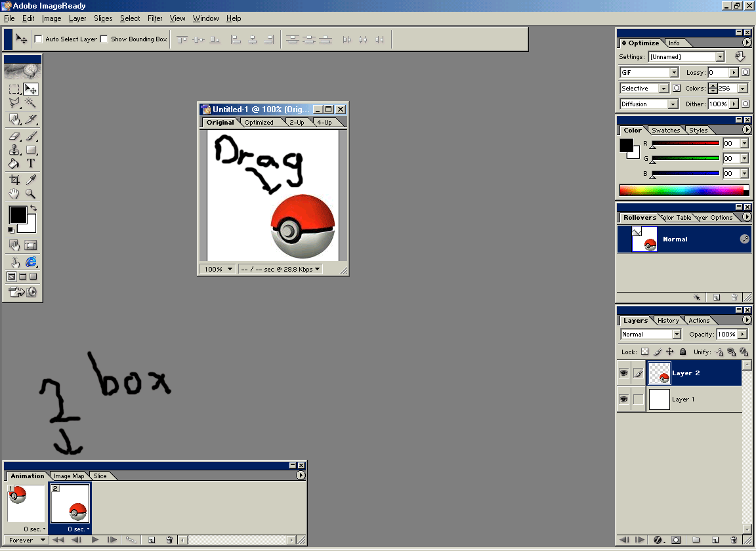This screenshot has width=756, height=551.
Task: Click the foreground color swatch in toolbox
Action: tap(17, 215)
